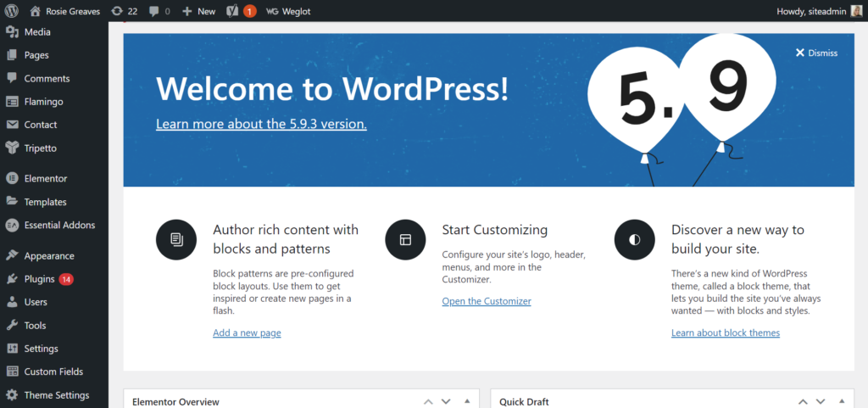Click the Tripetto icon in sidebar
The height and width of the screenshot is (408, 868).
pyautogui.click(x=12, y=148)
